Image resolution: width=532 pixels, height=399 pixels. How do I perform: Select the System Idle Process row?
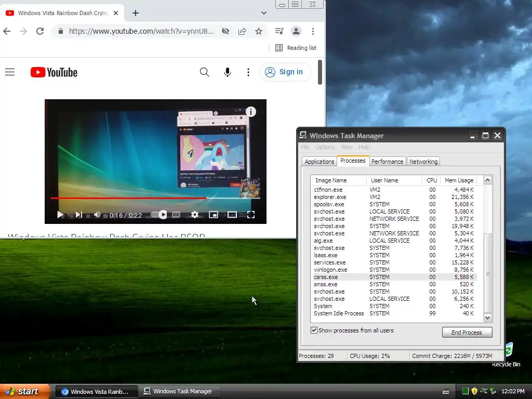[394, 313]
